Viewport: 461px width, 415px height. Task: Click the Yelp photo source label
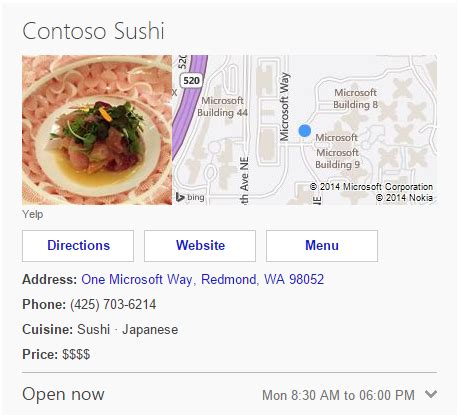(33, 214)
